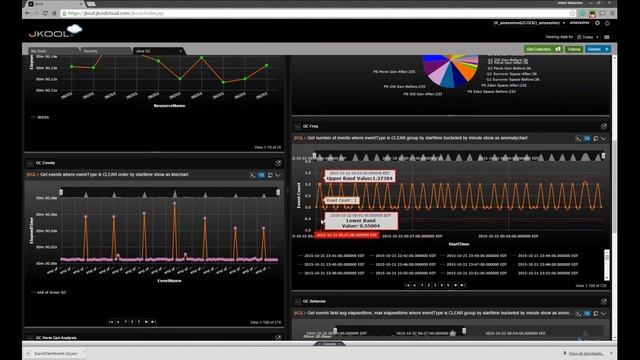Maximize the GC Freq viewlet
Screen dimensions: 640x360
(x=604, y=126)
